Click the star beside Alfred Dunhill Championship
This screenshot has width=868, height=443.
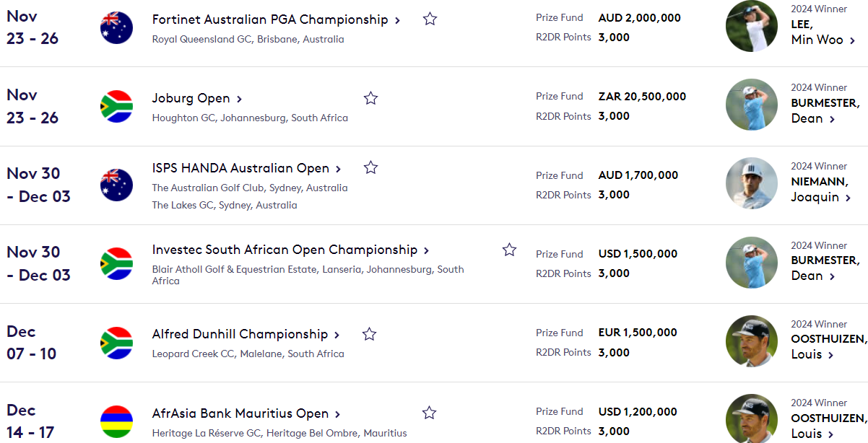pyautogui.click(x=369, y=333)
